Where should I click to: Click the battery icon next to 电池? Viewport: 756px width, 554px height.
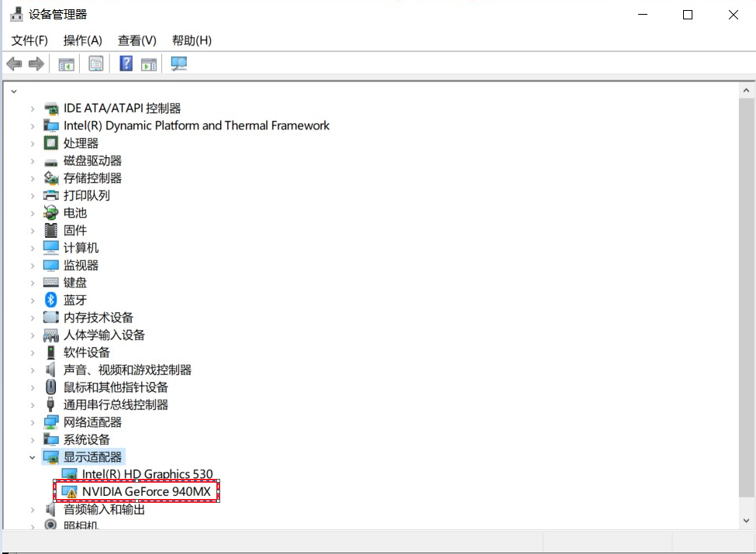pos(50,212)
